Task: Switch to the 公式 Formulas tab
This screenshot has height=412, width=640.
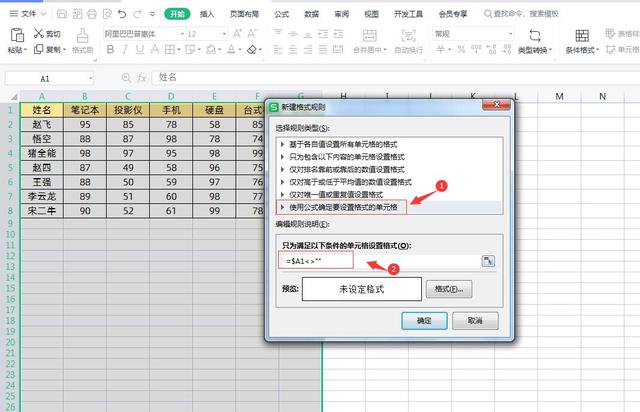Action: click(x=282, y=14)
